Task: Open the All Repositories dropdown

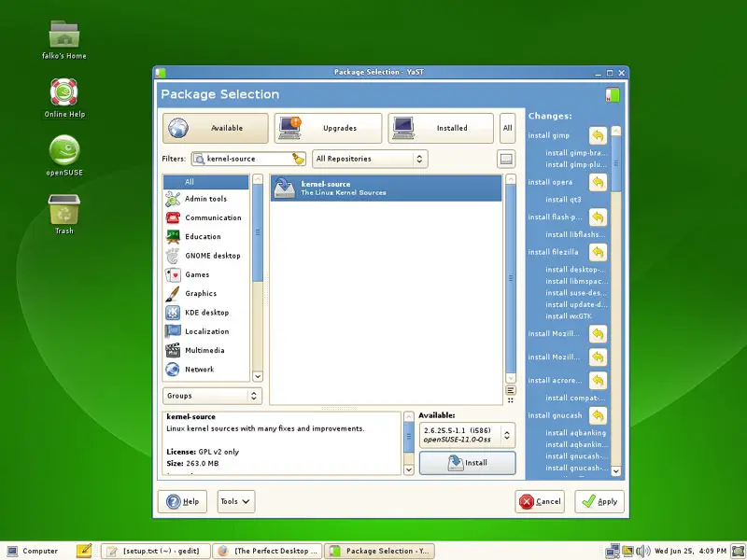Action: [x=370, y=159]
